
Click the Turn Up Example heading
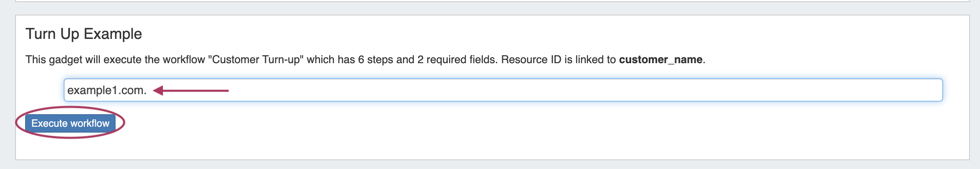coord(84,34)
